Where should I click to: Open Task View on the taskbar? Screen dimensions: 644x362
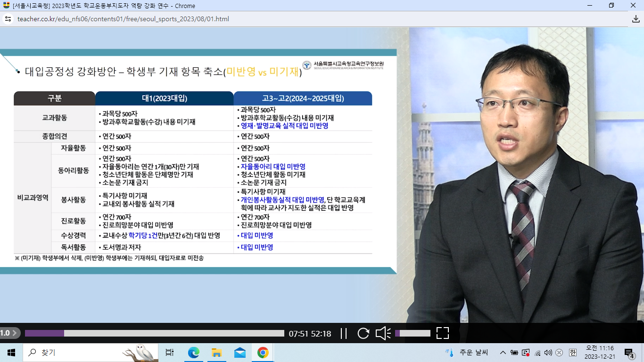tap(170, 353)
